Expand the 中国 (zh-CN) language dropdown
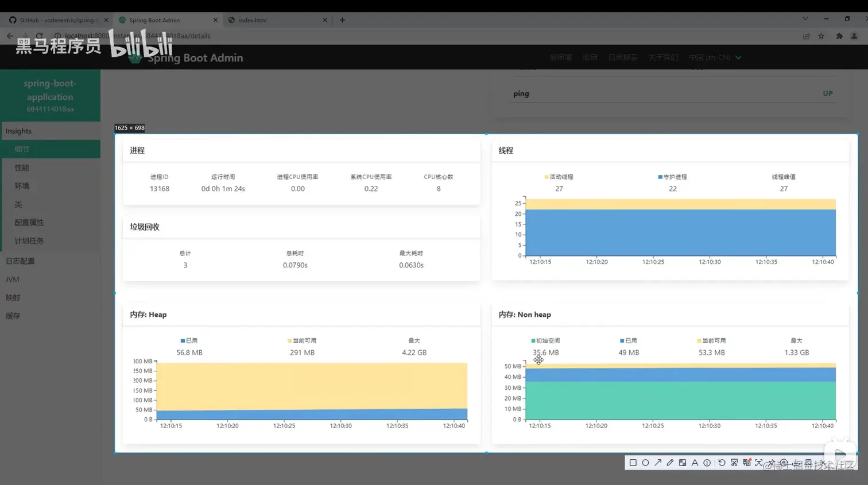Screen dimensions: 868x485 tap(715, 57)
